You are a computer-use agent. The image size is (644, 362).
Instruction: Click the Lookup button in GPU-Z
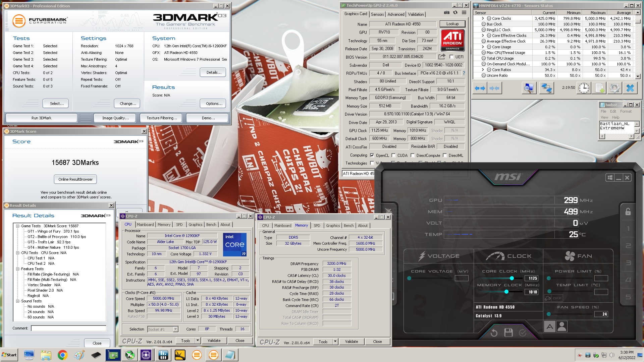click(x=452, y=24)
